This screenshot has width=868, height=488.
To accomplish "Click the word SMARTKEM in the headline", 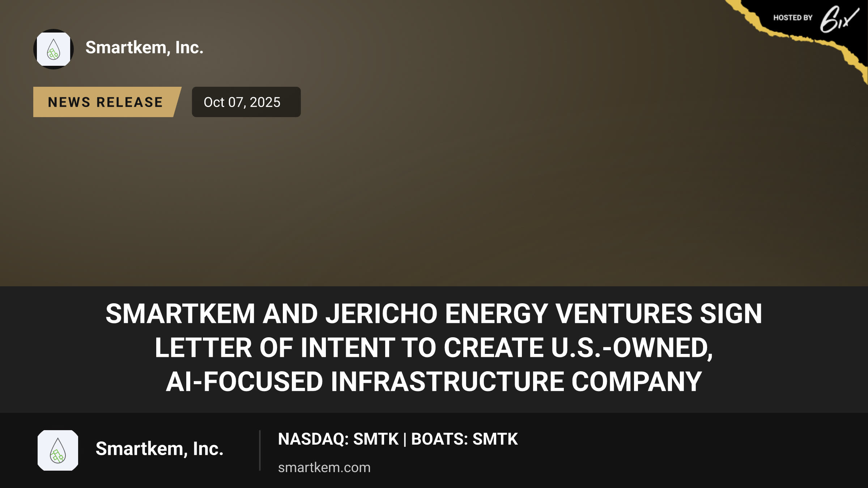I will pyautogui.click(x=180, y=314).
